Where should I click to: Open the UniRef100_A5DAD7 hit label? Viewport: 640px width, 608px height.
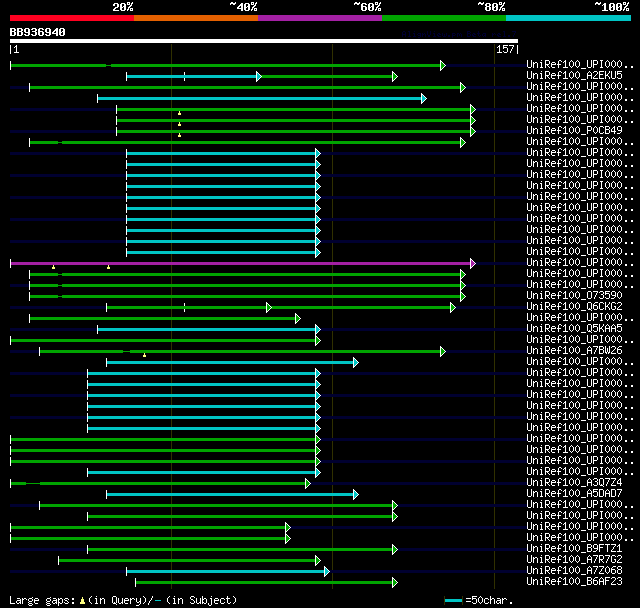(x=574, y=493)
